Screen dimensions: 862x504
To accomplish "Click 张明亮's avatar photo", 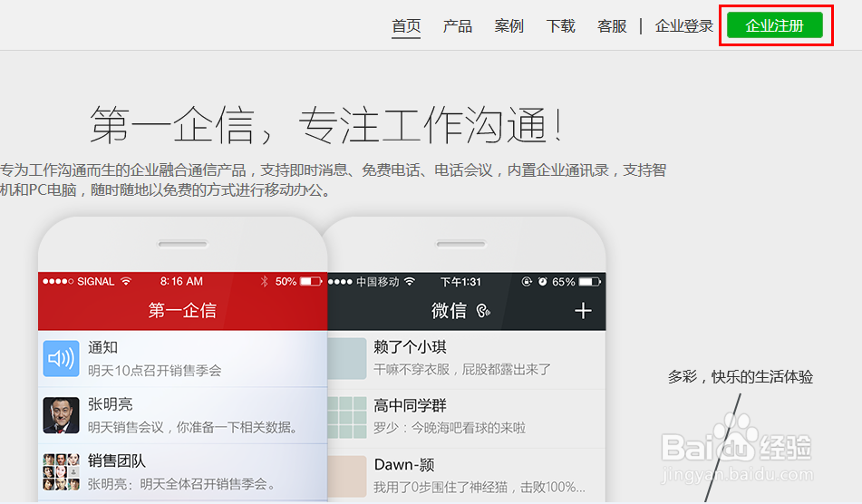I will tap(61, 415).
